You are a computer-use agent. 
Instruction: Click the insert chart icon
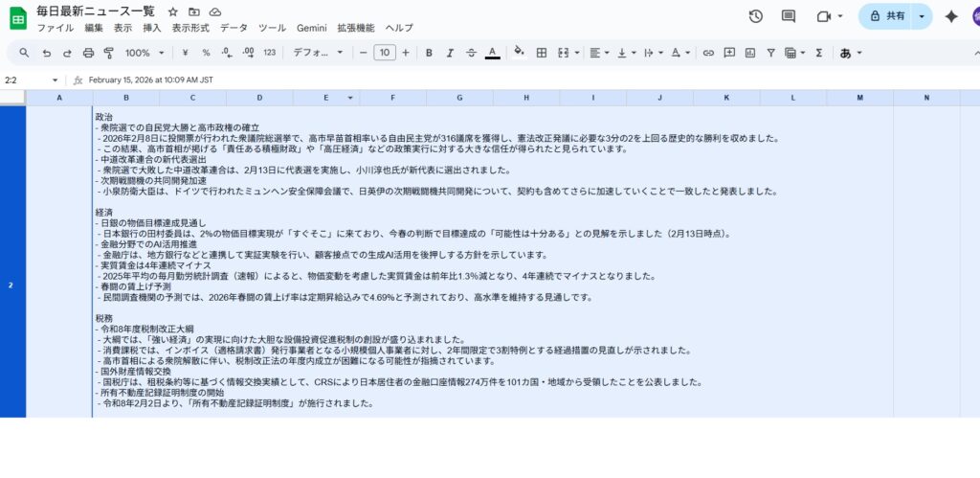click(x=750, y=53)
